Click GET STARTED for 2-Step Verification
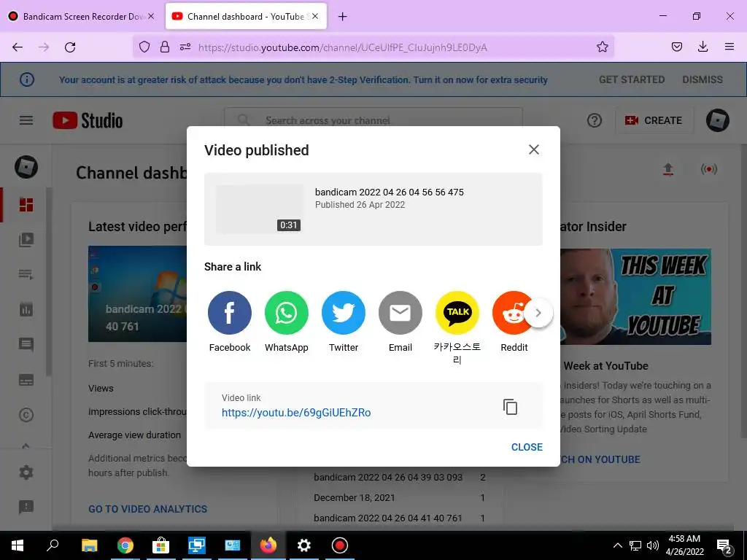This screenshot has height=560, width=747. (x=632, y=79)
